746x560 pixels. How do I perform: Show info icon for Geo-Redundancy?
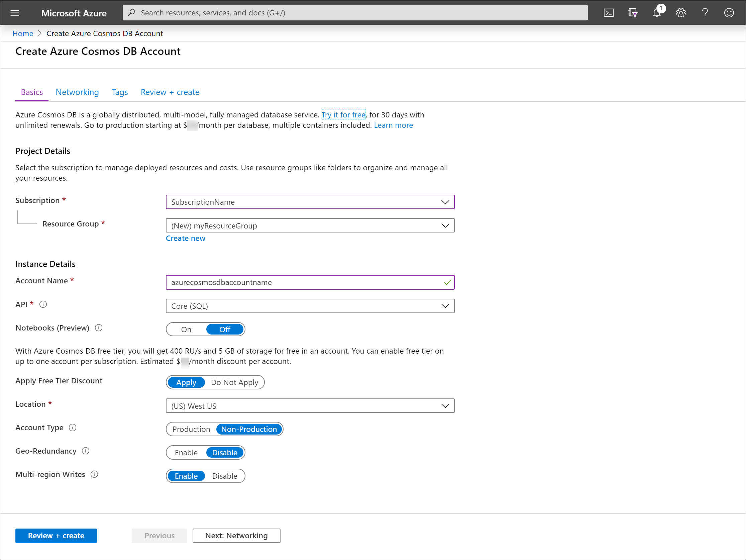pos(86,451)
